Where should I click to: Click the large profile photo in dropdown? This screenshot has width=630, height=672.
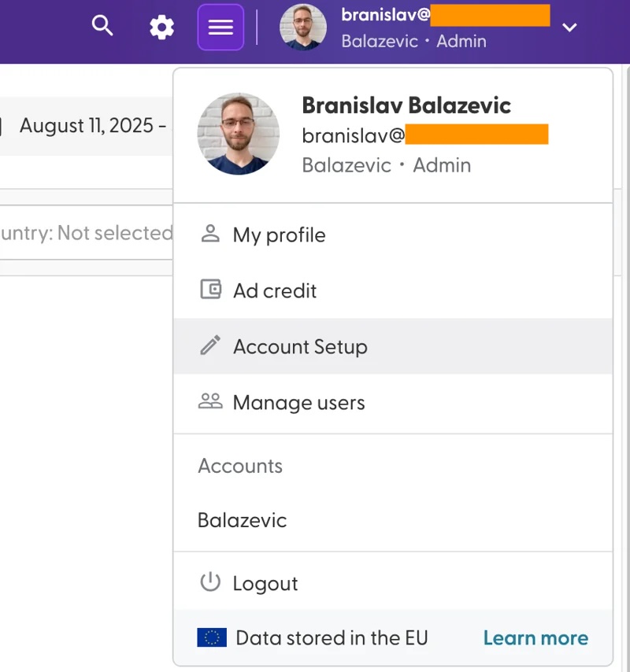click(x=239, y=134)
